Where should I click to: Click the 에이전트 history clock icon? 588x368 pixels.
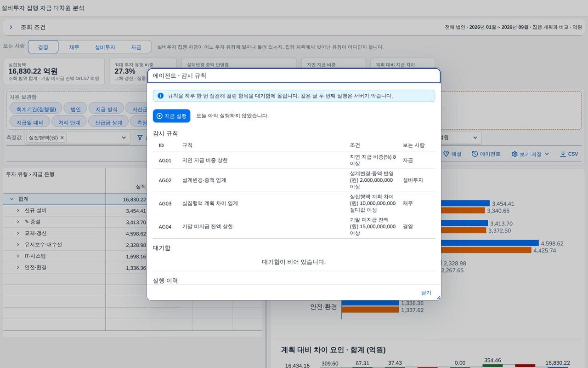[475, 154]
